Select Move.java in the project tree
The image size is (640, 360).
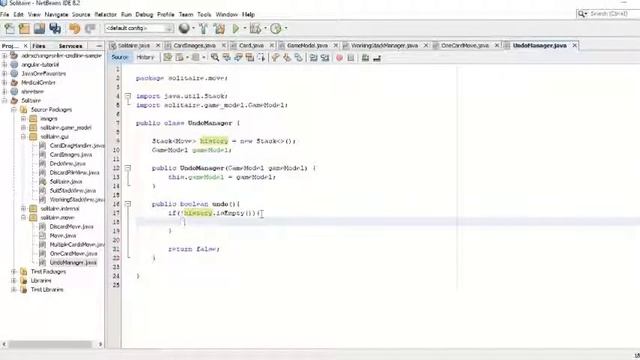[x=62, y=236]
